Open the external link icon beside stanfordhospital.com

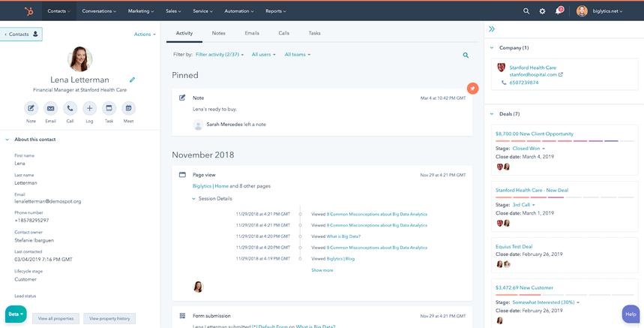(561, 75)
